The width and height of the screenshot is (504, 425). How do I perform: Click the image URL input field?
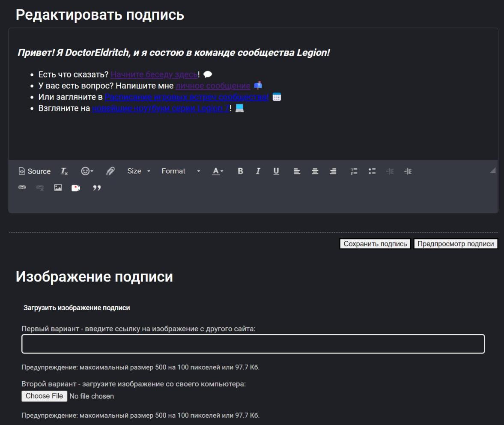pos(253,341)
